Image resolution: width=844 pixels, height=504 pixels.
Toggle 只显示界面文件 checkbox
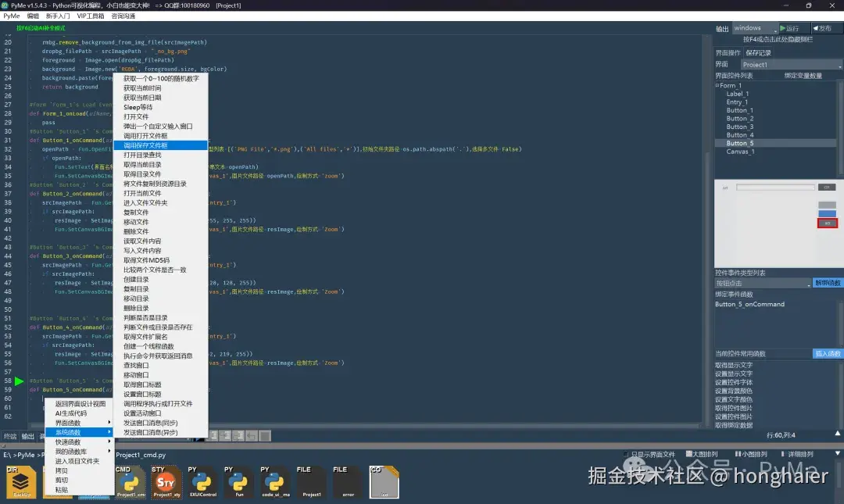(x=626, y=454)
